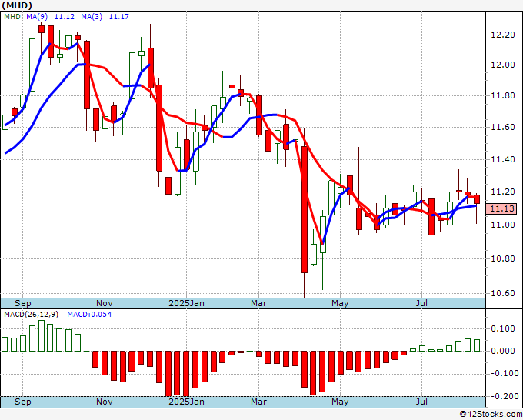The height and width of the screenshot is (420, 523).
Task: Click the 0.100 MACD axis label
Action: click(503, 329)
